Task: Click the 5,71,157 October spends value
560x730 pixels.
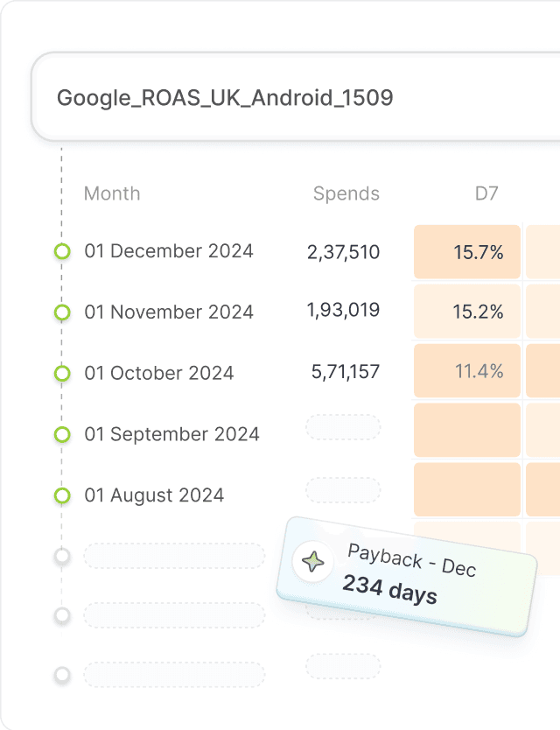Action: click(x=346, y=372)
